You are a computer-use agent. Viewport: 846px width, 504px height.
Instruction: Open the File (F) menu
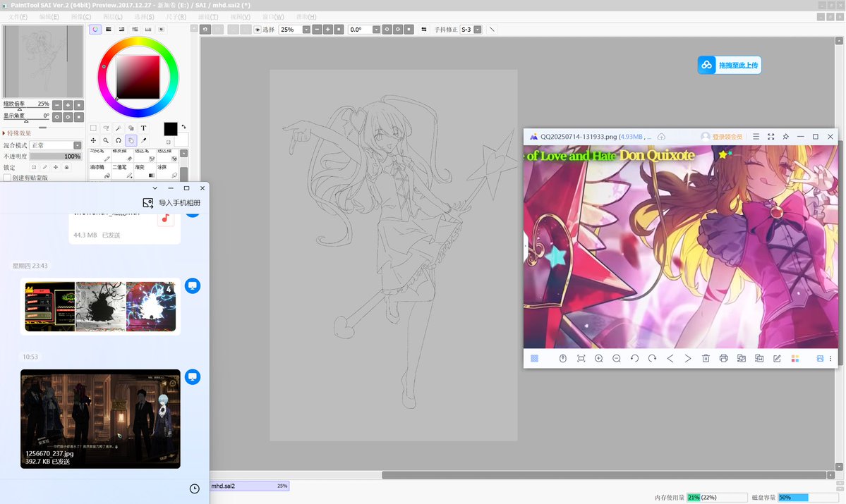tap(17, 17)
